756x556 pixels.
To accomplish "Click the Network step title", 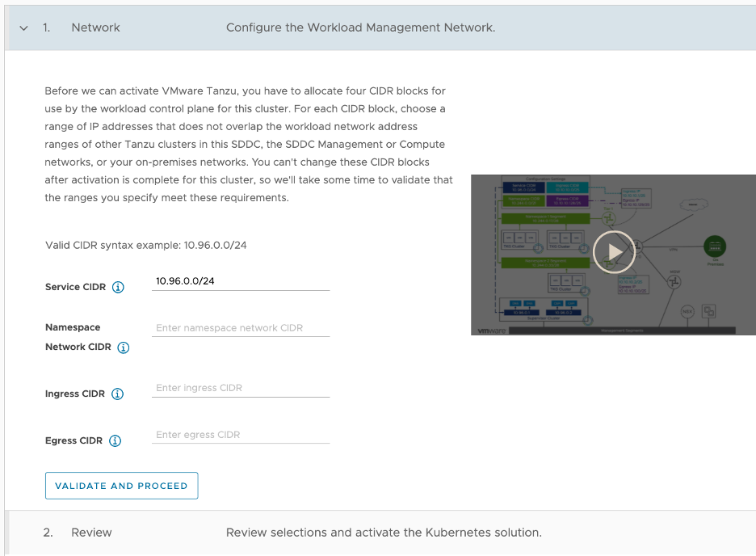I will (95, 27).
